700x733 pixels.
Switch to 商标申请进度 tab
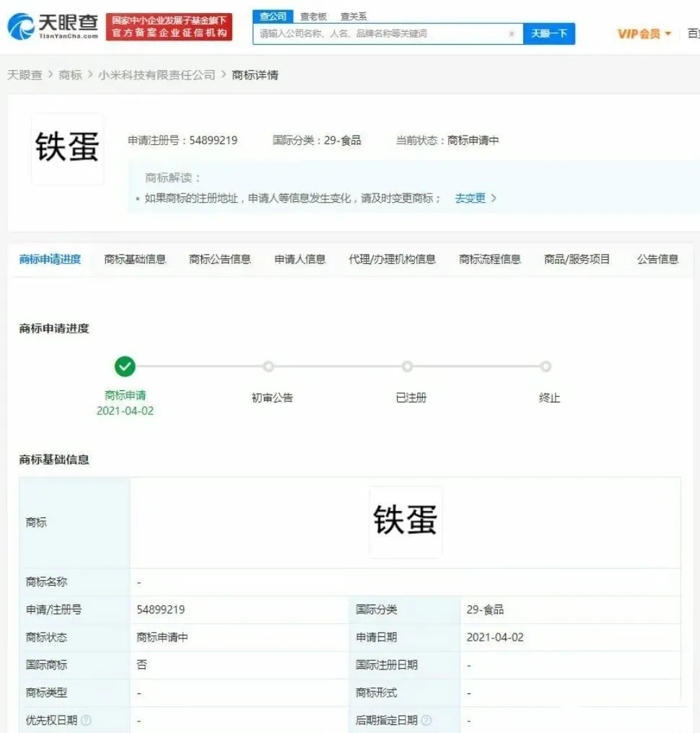click(50, 260)
